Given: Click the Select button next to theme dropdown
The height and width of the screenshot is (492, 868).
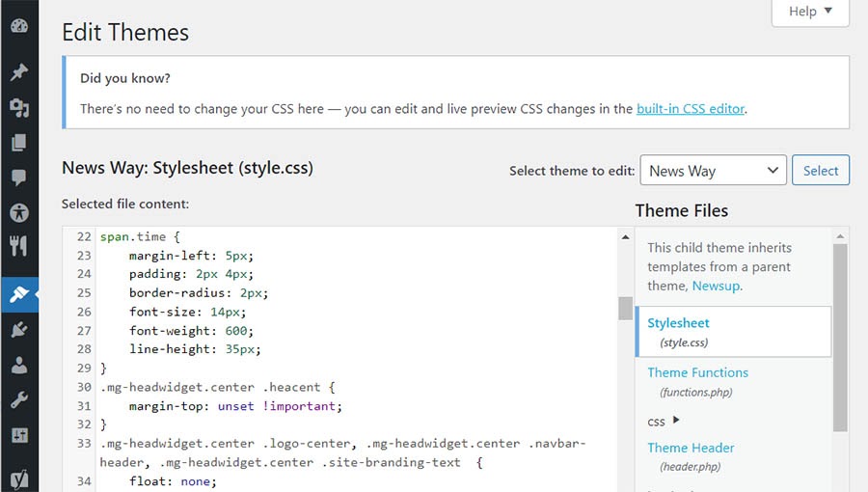Looking at the screenshot, I should 821,171.
